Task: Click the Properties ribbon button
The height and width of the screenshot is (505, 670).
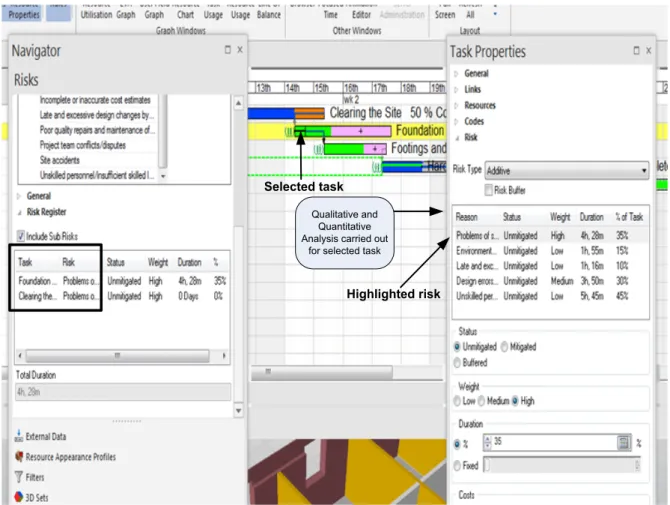Action: (24, 13)
